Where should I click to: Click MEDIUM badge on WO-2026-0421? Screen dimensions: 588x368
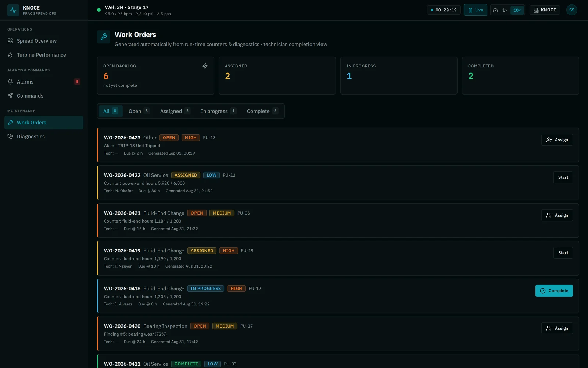[222, 213]
